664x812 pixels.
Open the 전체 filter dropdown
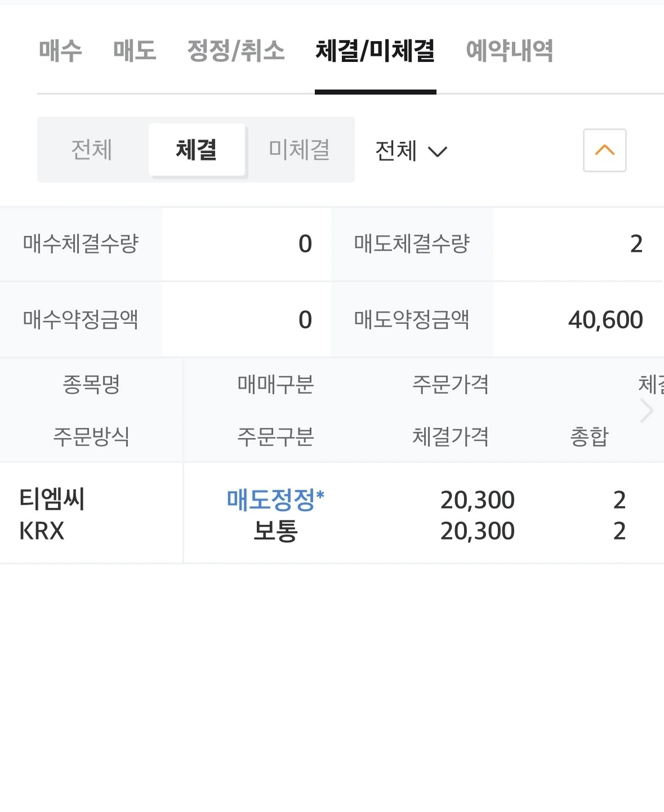(411, 151)
